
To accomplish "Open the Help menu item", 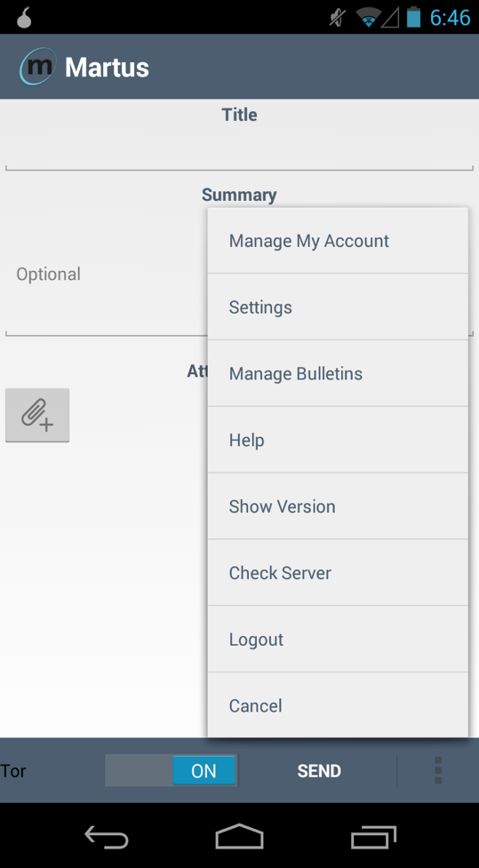I will (338, 440).
